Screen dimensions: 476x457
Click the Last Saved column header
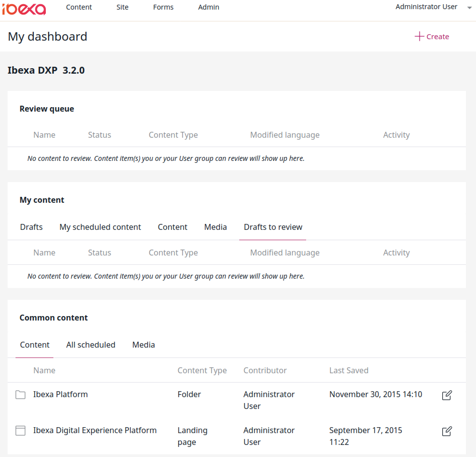point(349,371)
